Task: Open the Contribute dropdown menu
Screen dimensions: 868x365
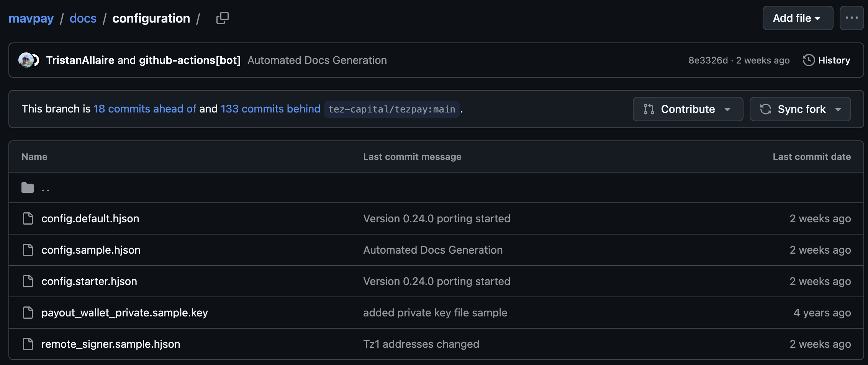Action: pyautogui.click(x=688, y=109)
